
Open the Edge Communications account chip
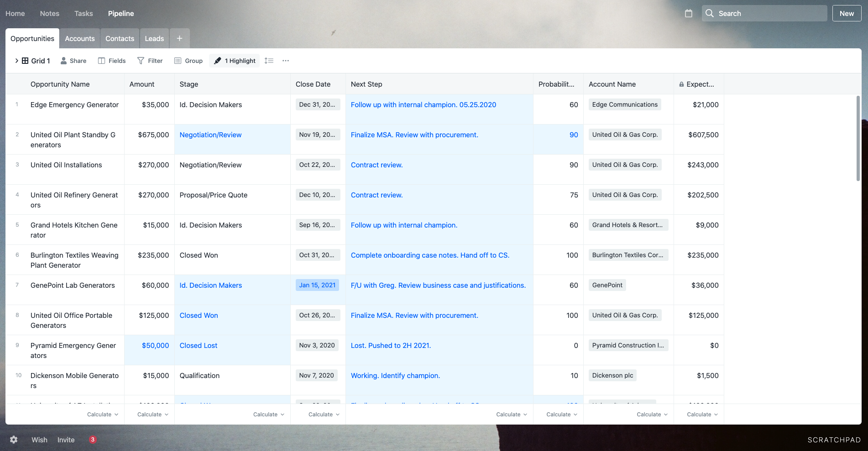click(625, 104)
